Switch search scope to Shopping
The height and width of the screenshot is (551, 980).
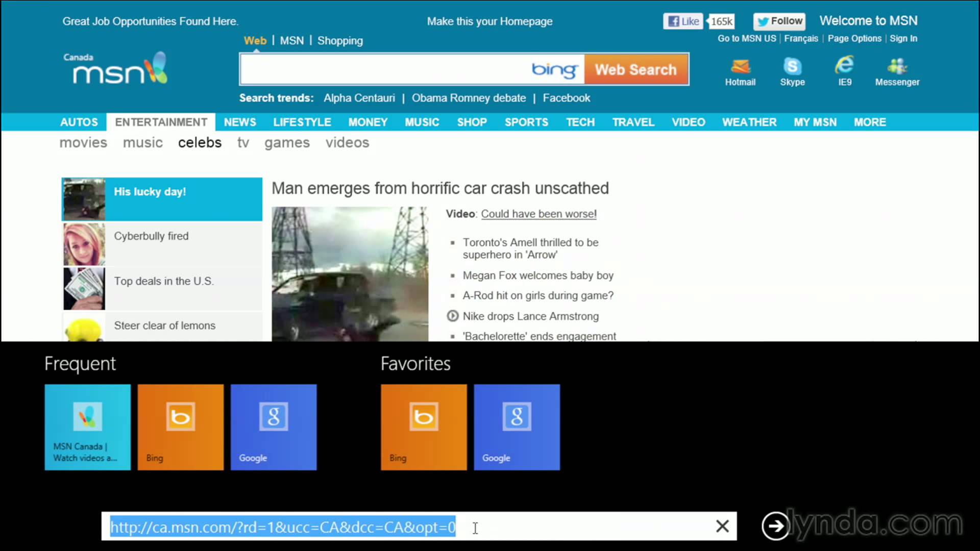pos(340,41)
